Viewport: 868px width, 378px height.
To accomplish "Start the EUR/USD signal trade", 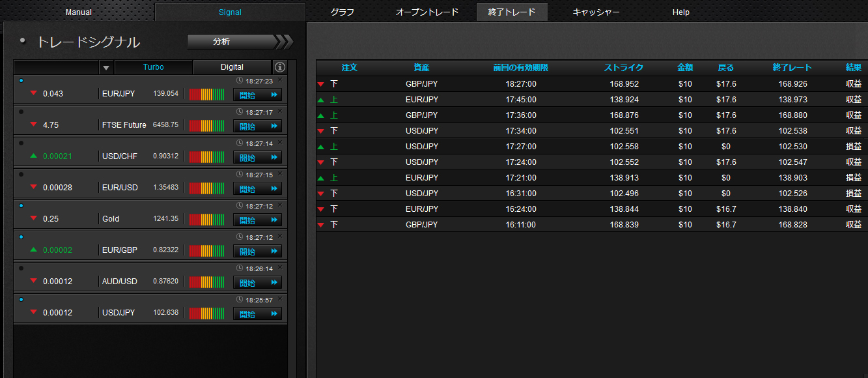I will [258, 188].
